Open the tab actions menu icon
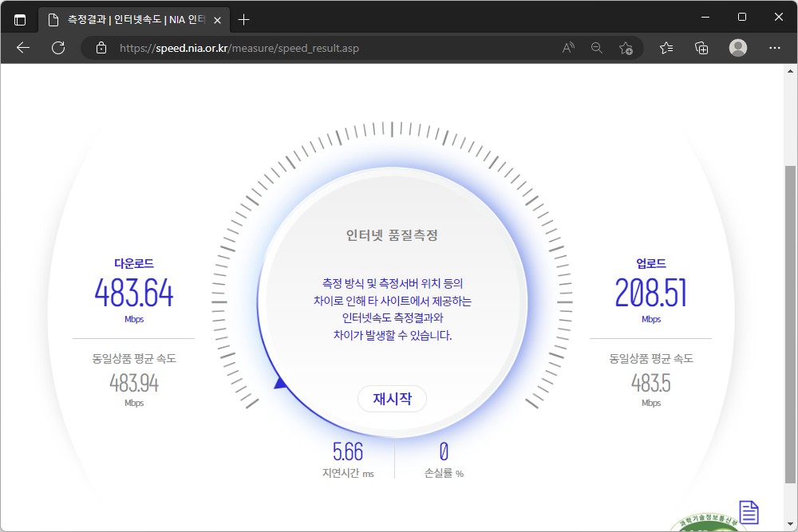798x532 pixels. (20, 20)
